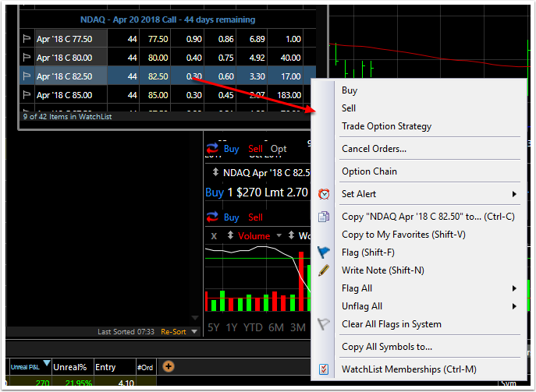Toggle Unreal P&L sort arrow
The width and height of the screenshot is (536, 392).
(x=47, y=362)
